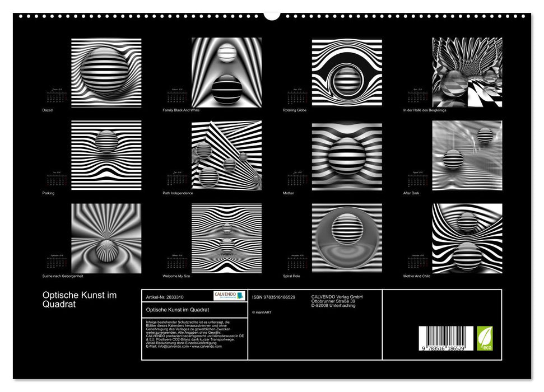Select the CALVENDO Verlag GmbH address block
544x392 pixels.
click(x=337, y=301)
